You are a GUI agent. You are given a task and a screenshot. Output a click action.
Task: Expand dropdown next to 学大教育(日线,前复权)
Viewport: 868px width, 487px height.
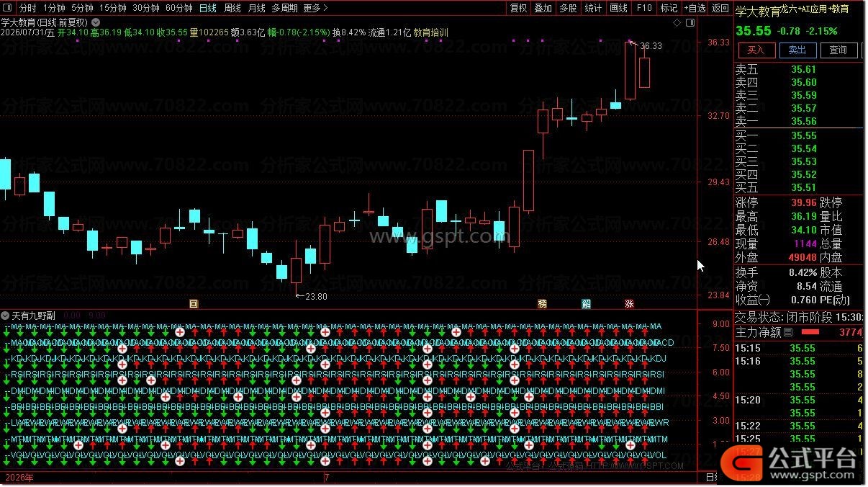[x=96, y=22]
